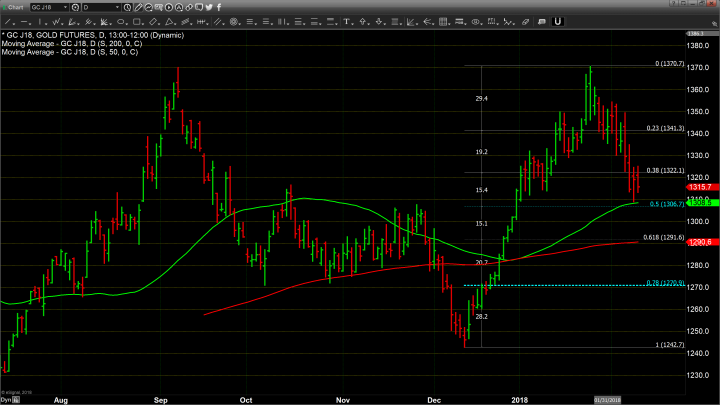Click the 50-day Moving Average legend label
720x405 pixels.
[x=68, y=52]
